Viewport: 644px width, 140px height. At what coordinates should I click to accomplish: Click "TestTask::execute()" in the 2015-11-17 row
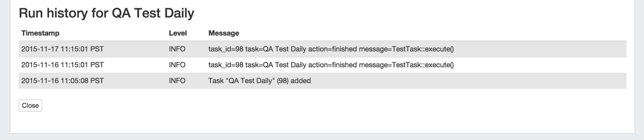423,49
